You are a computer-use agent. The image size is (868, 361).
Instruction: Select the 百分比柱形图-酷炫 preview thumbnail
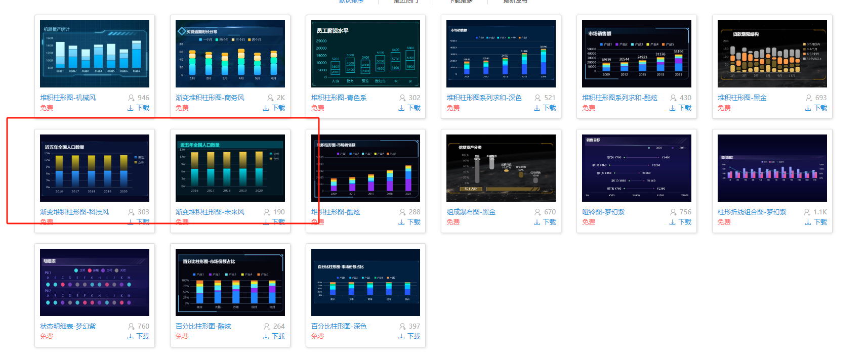[230, 282]
